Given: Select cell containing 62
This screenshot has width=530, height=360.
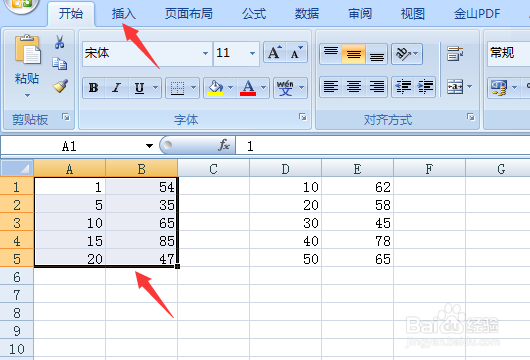Looking at the screenshot, I should (x=358, y=187).
